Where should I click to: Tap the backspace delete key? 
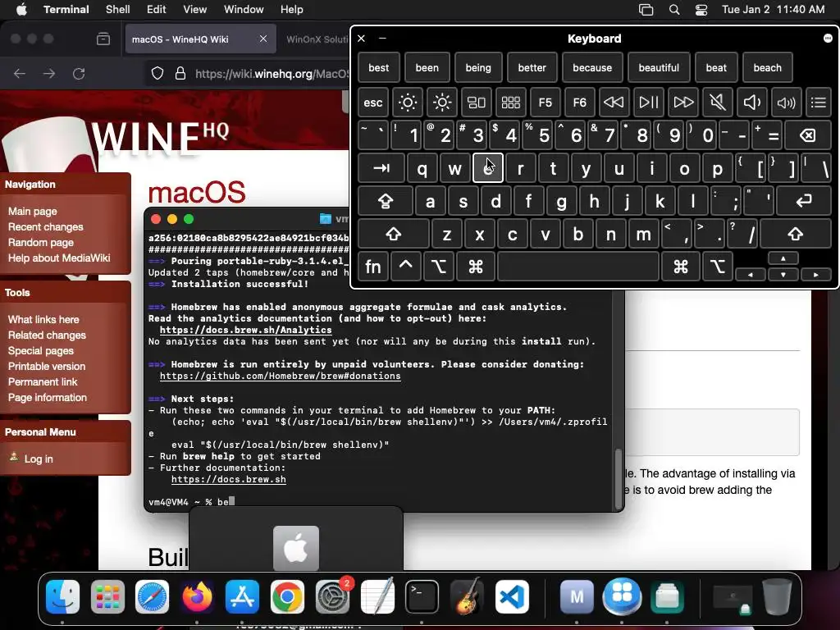coord(808,135)
